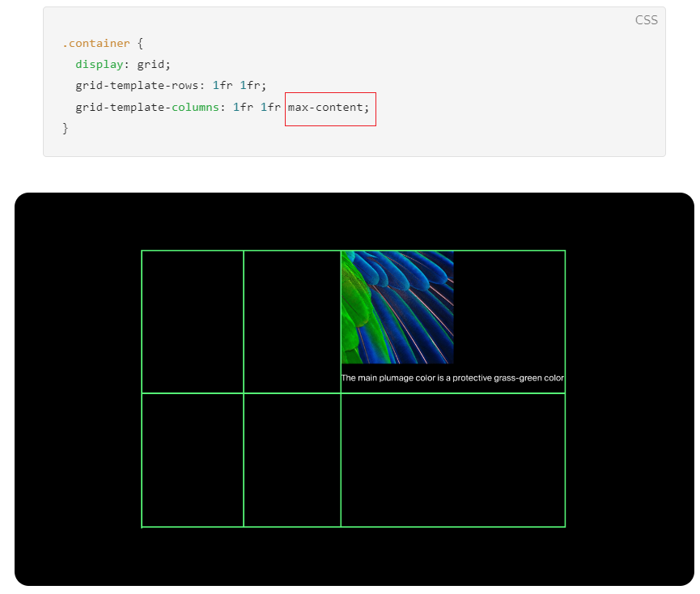
Task: Select first 1fr in grid-template-rows line
Action: tap(223, 86)
